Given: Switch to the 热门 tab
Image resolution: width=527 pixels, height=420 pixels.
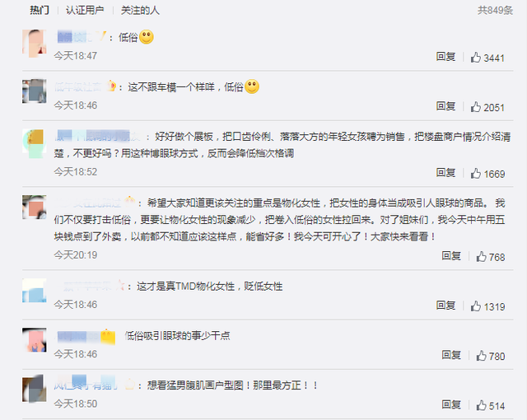Looking at the screenshot, I should (40, 11).
